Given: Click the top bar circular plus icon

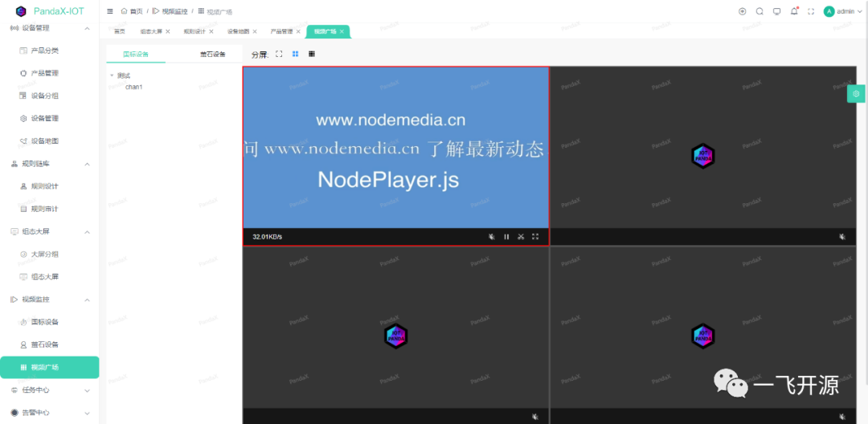Looking at the screenshot, I should tap(743, 11).
